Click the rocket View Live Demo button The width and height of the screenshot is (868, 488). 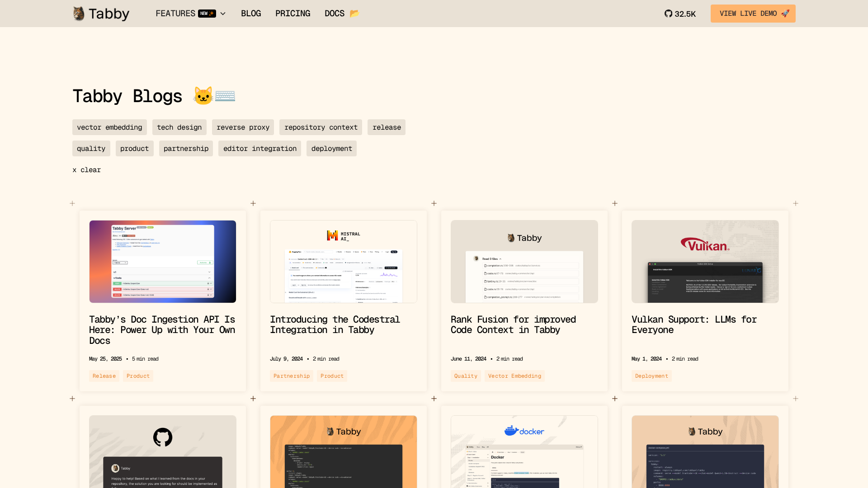[753, 14]
